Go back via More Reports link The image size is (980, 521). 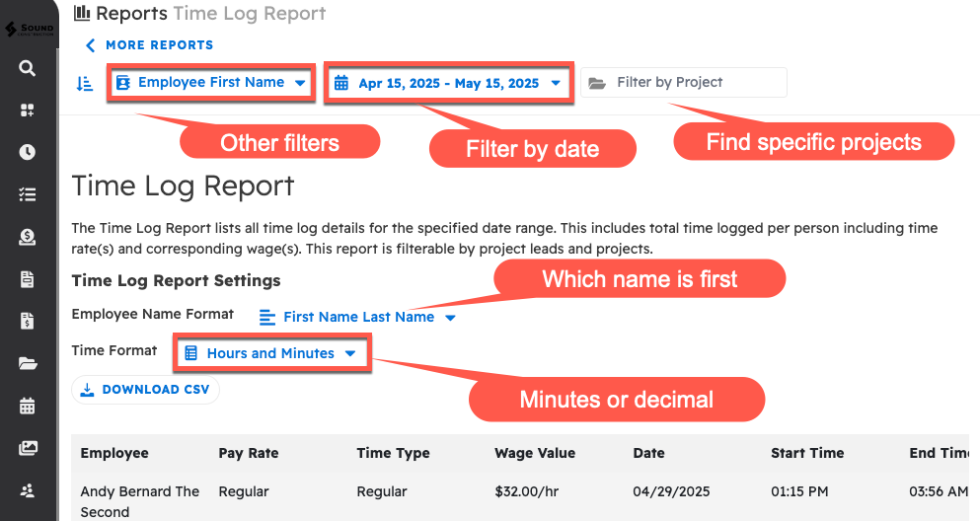[149, 45]
